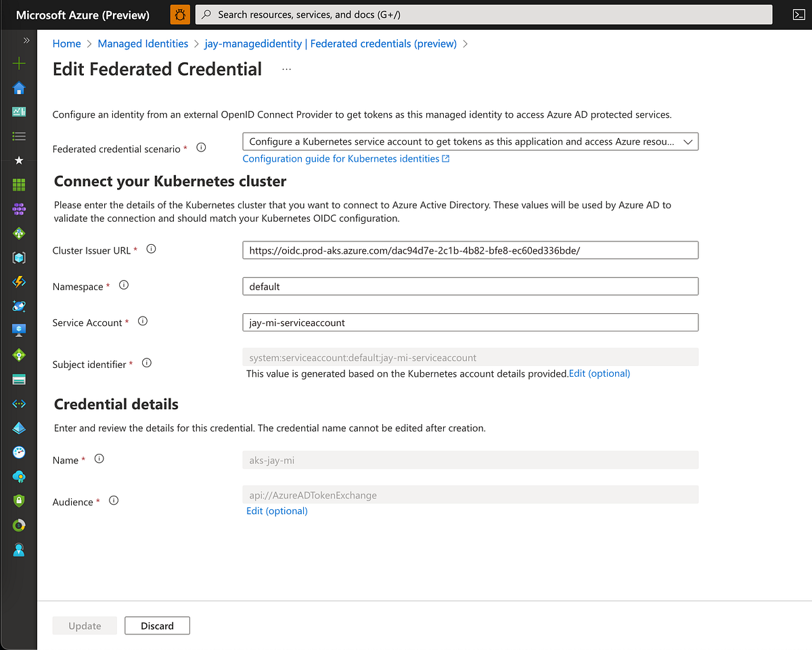Open All services from the sidebar

click(18, 137)
